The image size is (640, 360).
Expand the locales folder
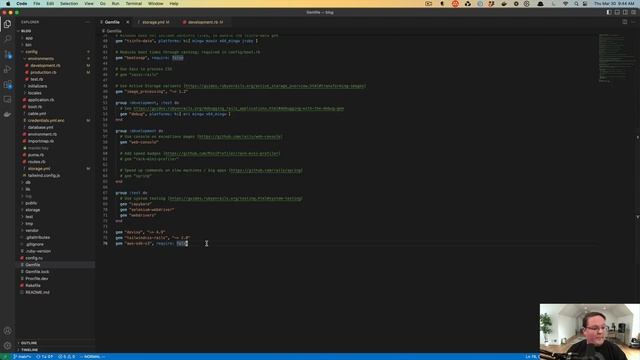pyautogui.click(x=34, y=93)
